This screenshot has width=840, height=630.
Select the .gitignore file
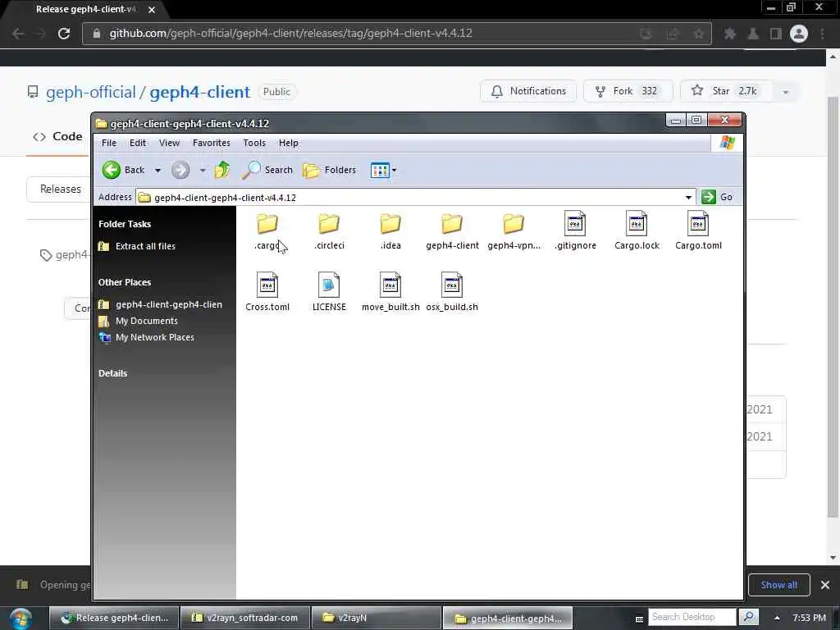pos(575,231)
